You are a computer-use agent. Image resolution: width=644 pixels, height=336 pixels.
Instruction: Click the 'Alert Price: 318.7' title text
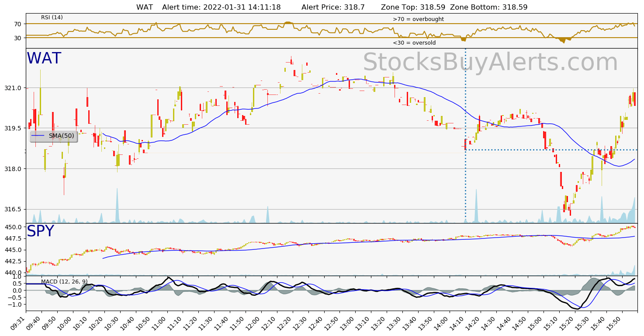(333, 7)
